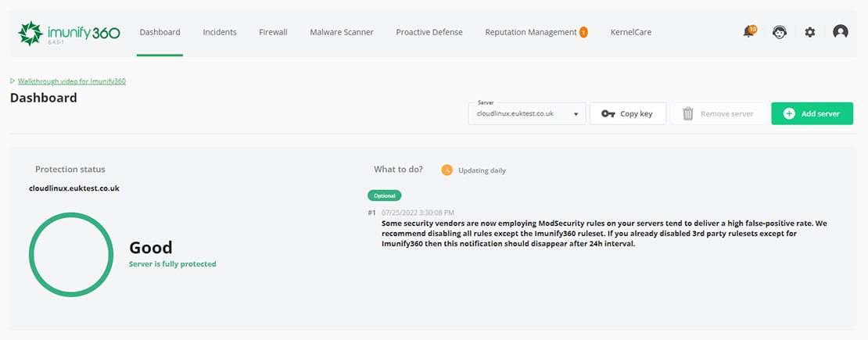Screen dimensions: 868x340
Task: Click the key icon on Copy key
Action: click(608, 113)
